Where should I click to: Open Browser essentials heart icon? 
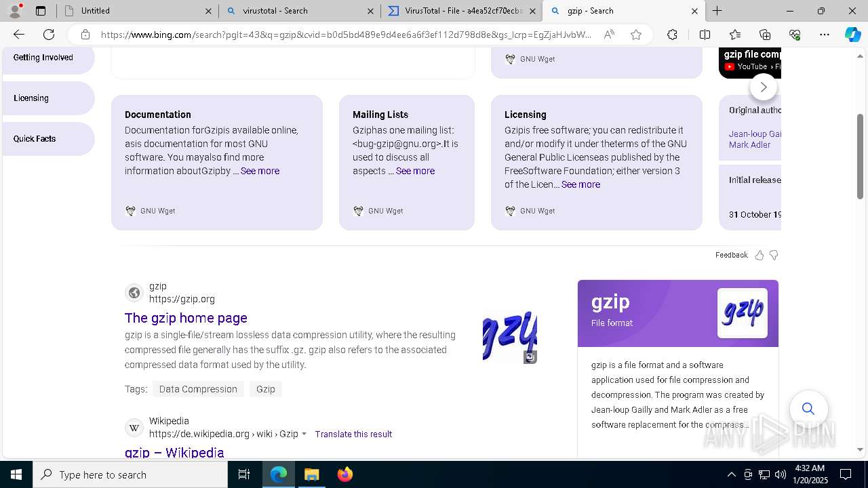[x=795, y=35]
